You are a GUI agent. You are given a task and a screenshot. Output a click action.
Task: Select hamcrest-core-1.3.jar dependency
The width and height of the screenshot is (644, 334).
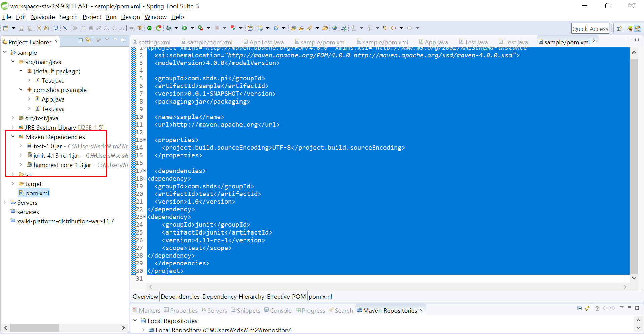click(x=62, y=165)
